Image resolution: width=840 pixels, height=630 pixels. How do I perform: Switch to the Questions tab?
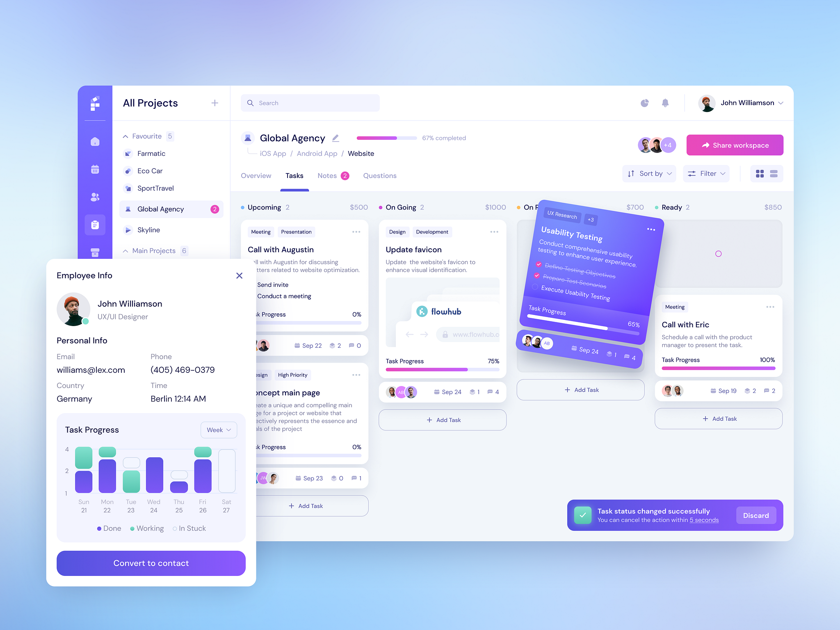[380, 176]
